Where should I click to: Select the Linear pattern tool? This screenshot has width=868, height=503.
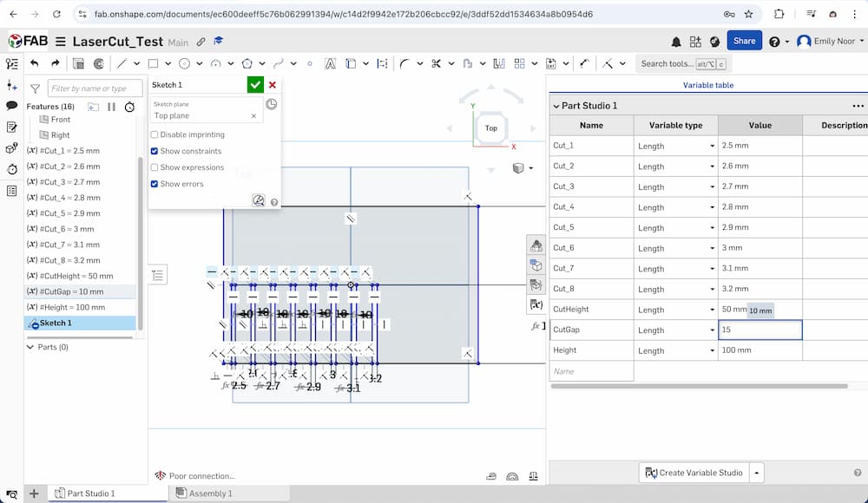pyautogui.click(x=519, y=63)
